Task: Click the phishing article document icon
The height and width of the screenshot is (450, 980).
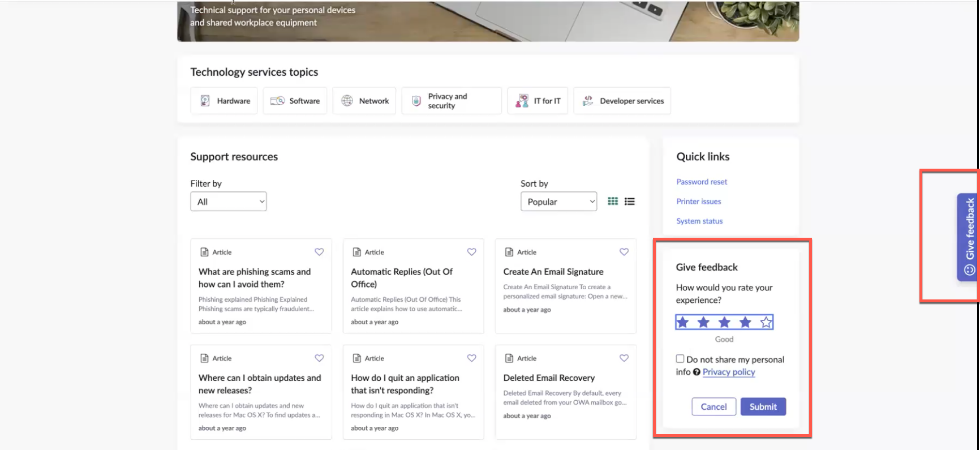Action: tap(204, 252)
